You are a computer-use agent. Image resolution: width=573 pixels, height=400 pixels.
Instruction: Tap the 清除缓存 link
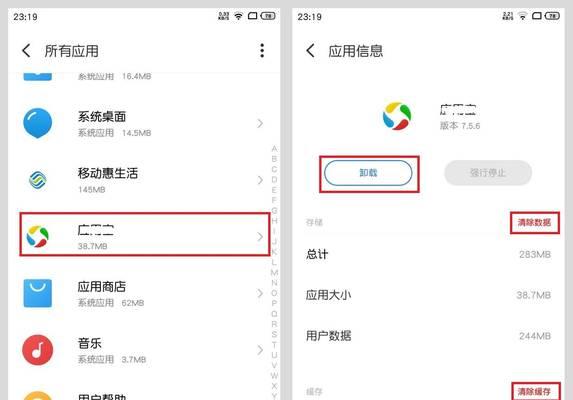534,392
